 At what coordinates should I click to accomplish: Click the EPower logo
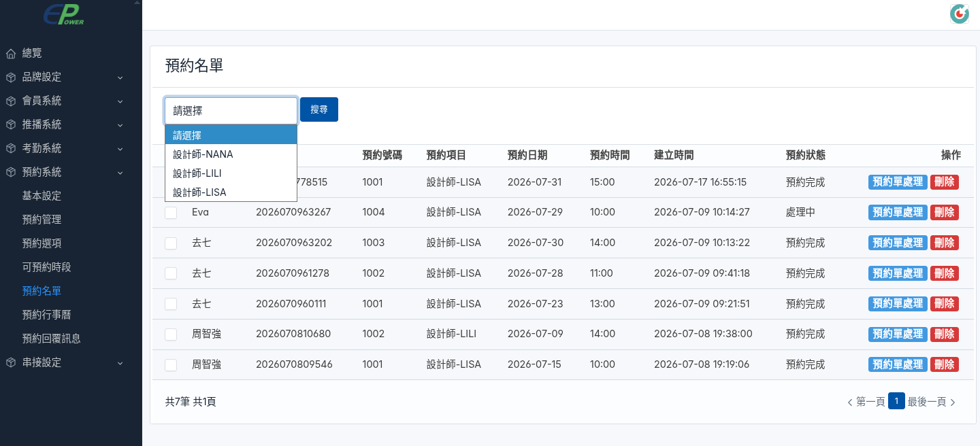(64, 14)
